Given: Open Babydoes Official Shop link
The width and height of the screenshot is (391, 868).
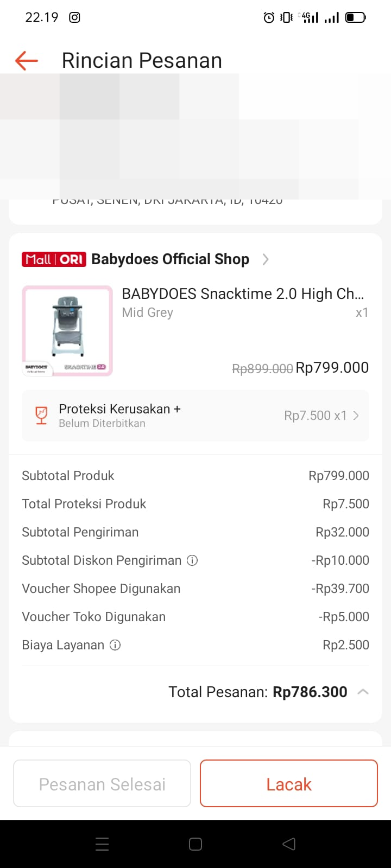Looking at the screenshot, I should pyautogui.click(x=170, y=259).
